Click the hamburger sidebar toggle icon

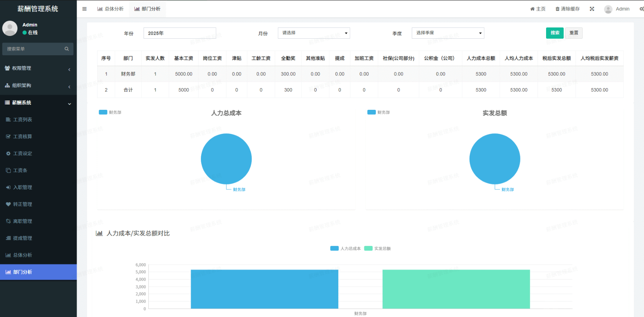coord(84,9)
